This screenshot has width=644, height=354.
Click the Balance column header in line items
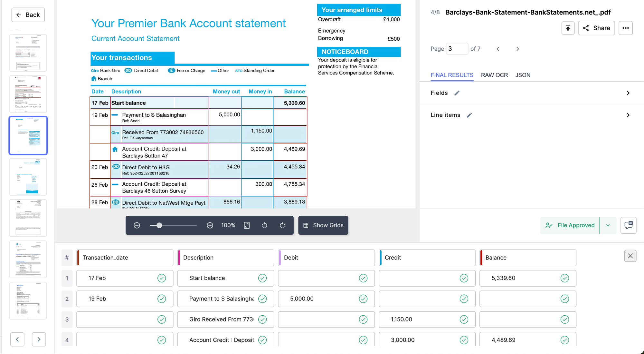[528, 258]
